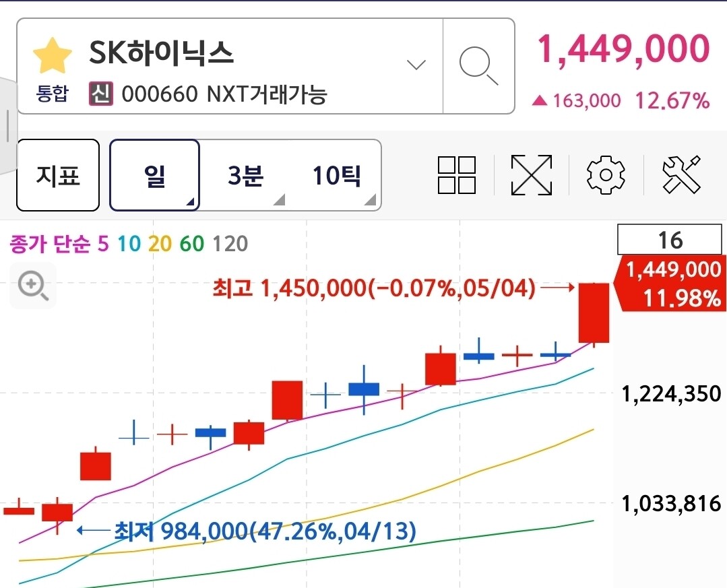Open the stock search magnifier
Image resolution: width=727 pixels, height=588 pixels.
[x=478, y=66]
